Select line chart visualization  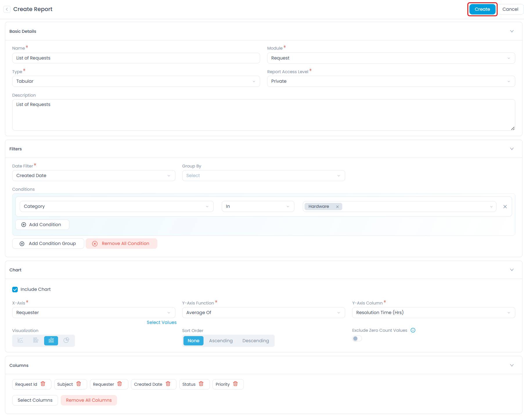(x=20, y=340)
